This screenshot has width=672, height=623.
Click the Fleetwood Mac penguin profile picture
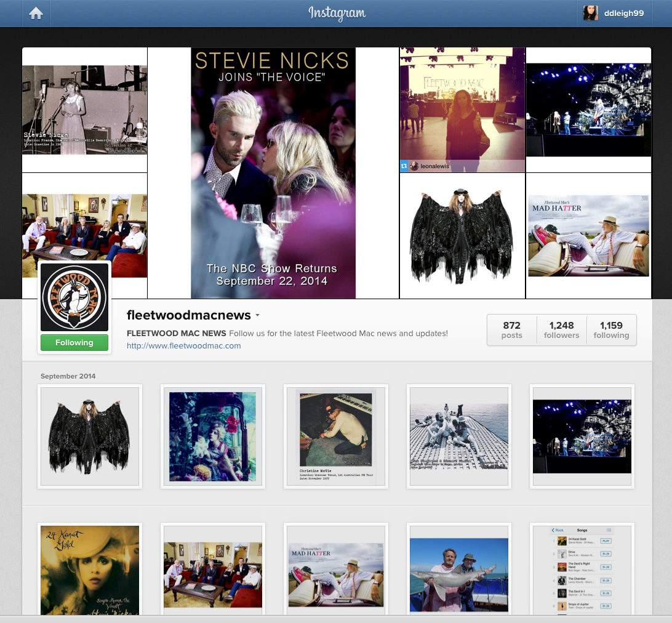tap(74, 298)
